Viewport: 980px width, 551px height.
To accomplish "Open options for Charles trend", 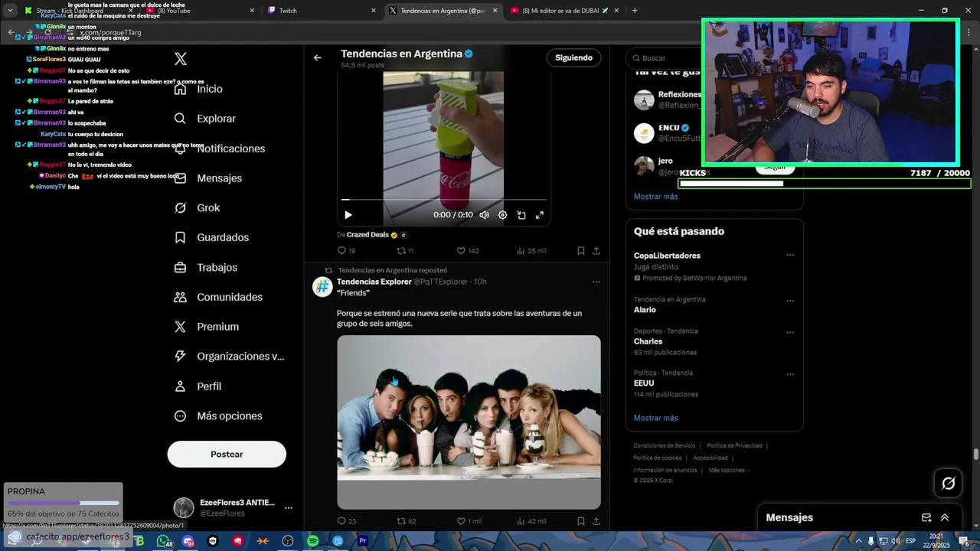I will pos(790,333).
